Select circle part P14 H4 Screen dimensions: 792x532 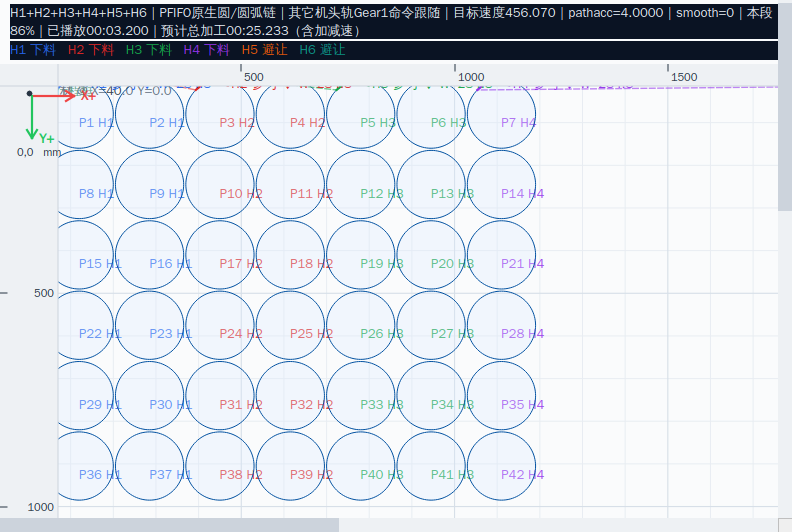click(502, 184)
